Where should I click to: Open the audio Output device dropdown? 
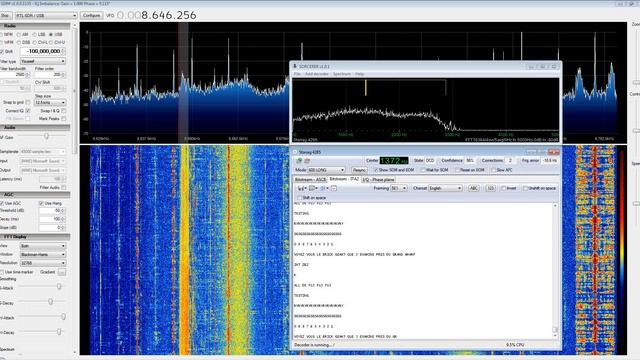[43, 170]
